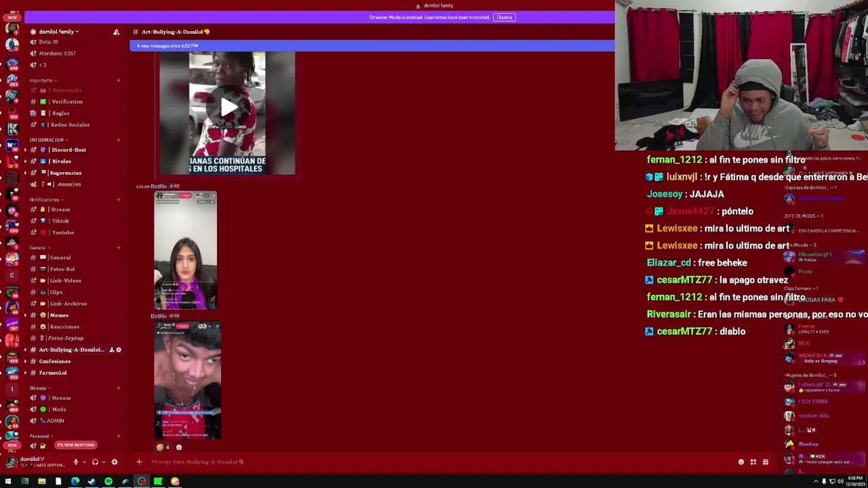Open the Reglas channel
The width and height of the screenshot is (868, 488).
(x=75, y=113)
